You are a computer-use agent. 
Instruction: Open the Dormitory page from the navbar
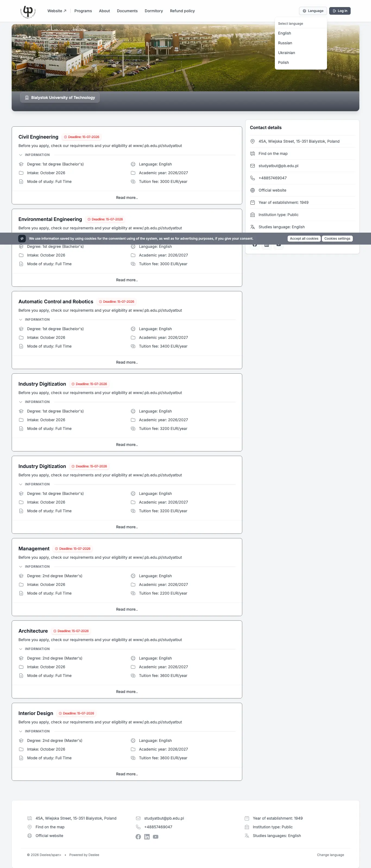point(153,11)
